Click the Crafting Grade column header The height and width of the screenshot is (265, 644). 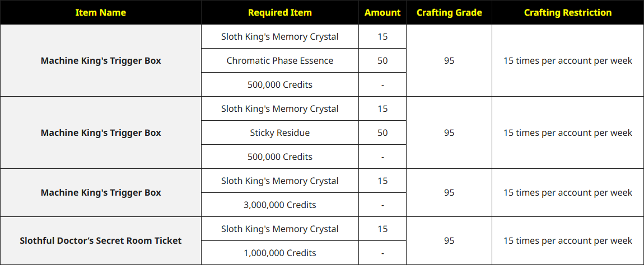(449, 12)
